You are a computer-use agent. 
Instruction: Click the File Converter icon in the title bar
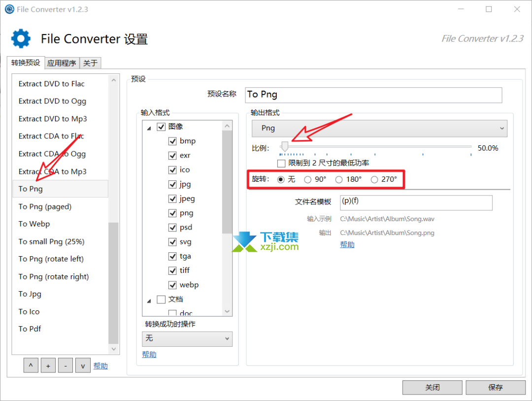9,9
